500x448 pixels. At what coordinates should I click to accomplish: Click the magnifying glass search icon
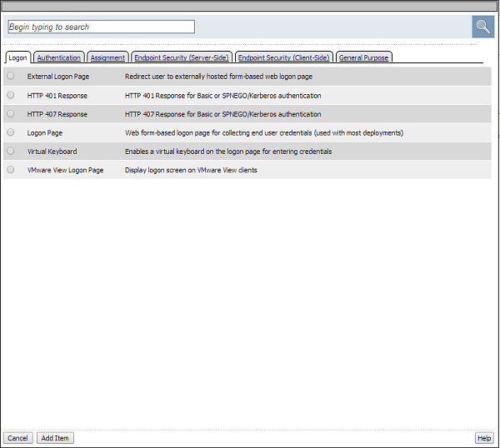pyautogui.click(x=482, y=27)
